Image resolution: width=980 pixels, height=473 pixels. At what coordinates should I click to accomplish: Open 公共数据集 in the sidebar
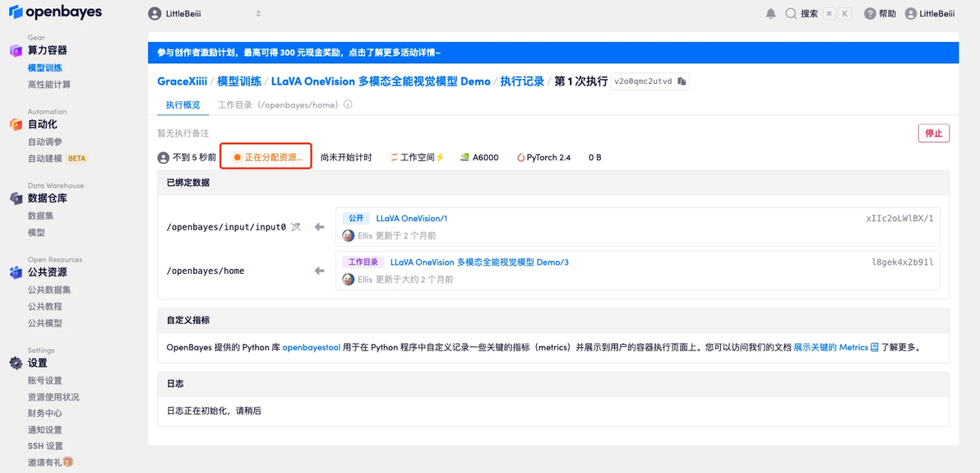[x=49, y=290]
